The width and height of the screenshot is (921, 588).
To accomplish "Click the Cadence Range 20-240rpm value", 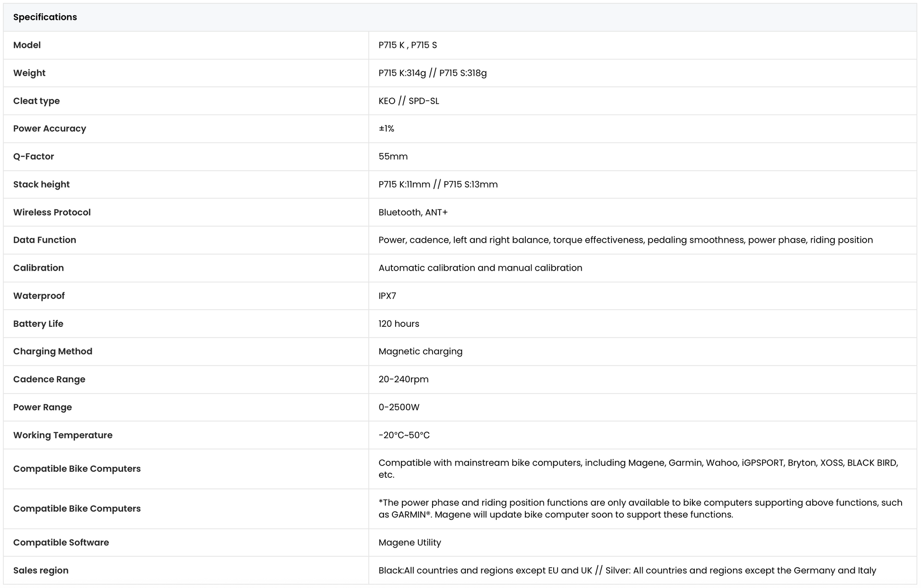I will point(403,379).
